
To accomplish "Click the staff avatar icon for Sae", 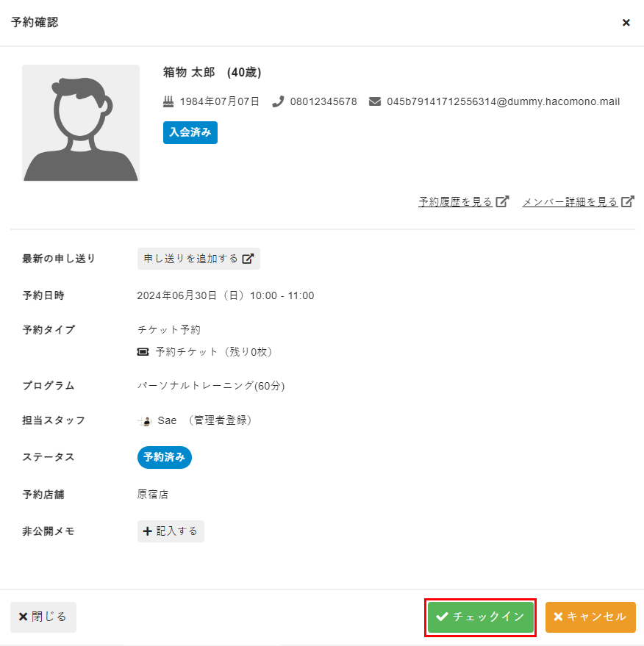I will click(x=145, y=421).
